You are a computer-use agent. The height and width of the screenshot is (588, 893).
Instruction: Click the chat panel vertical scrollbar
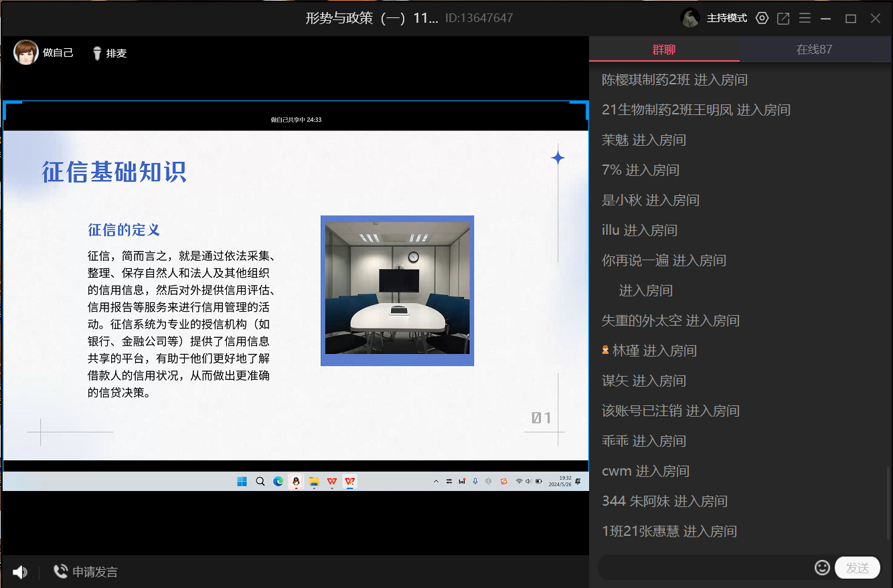888,508
